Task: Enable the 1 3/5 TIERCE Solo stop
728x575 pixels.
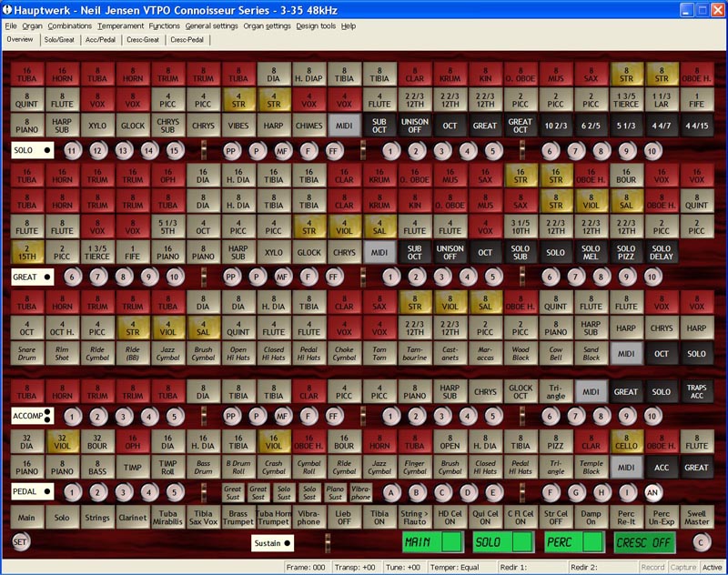Action: pyautogui.click(x=626, y=100)
